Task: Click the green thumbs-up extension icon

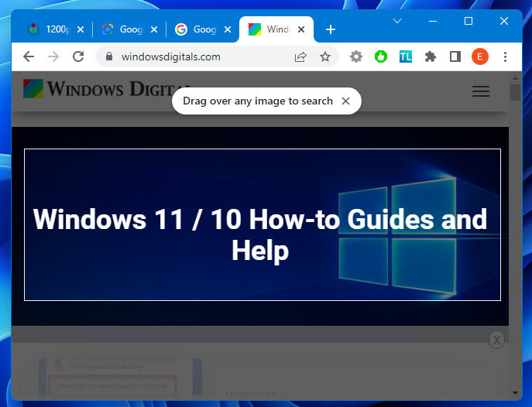Action: pyautogui.click(x=381, y=56)
